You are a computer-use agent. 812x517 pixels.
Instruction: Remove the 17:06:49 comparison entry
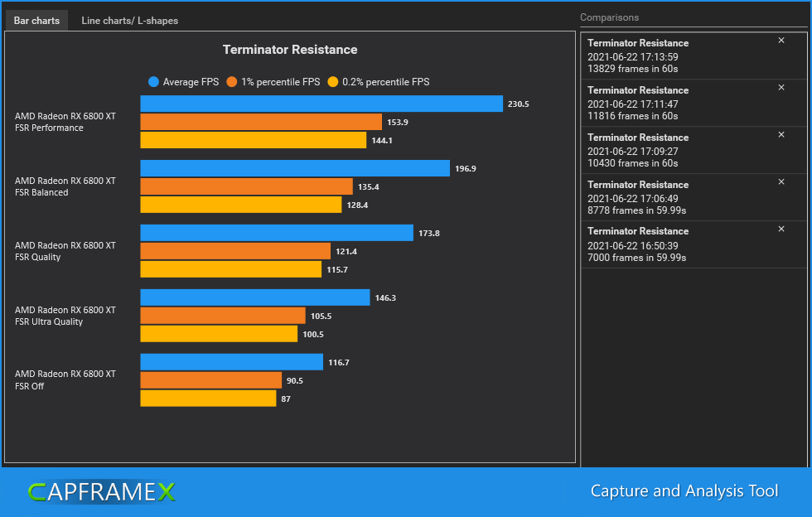tap(781, 181)
